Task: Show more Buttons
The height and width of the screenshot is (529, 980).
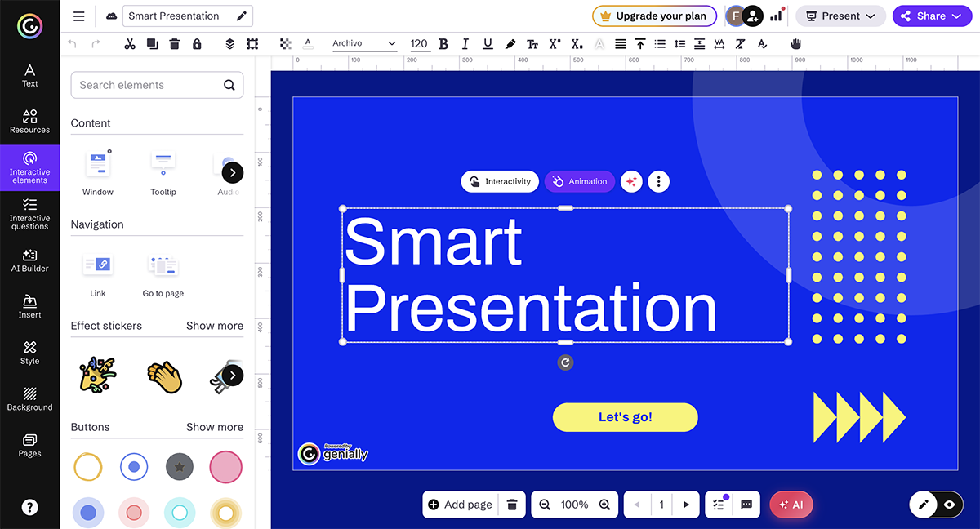Action: click(215, 427)
